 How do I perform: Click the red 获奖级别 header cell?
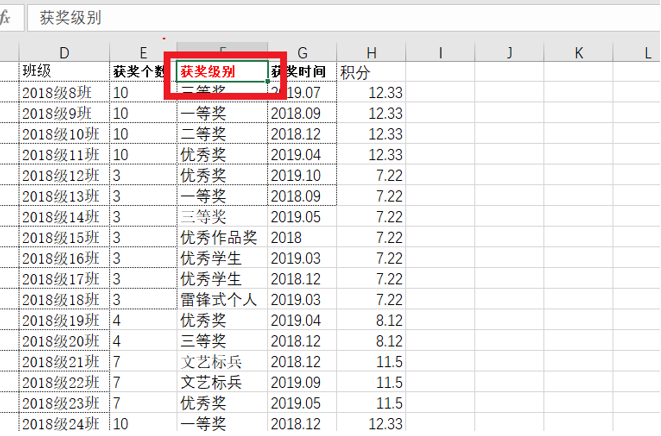click(222, 72)
